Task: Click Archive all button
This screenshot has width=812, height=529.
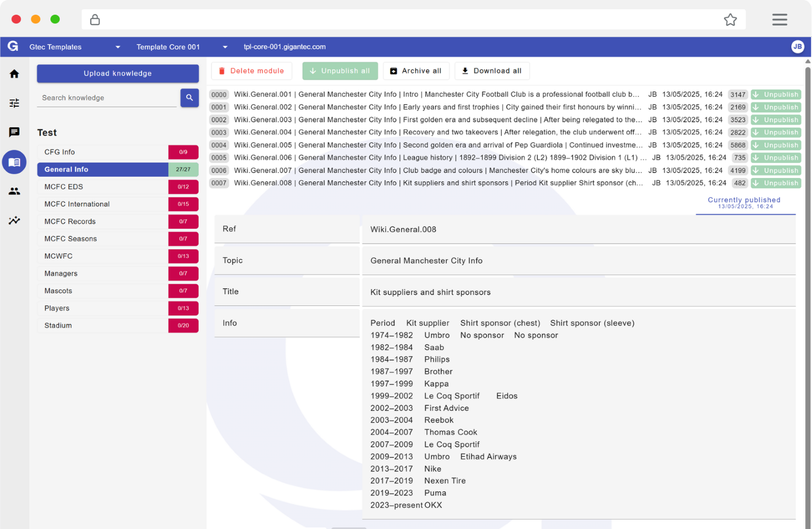Action: click(416, 71)
